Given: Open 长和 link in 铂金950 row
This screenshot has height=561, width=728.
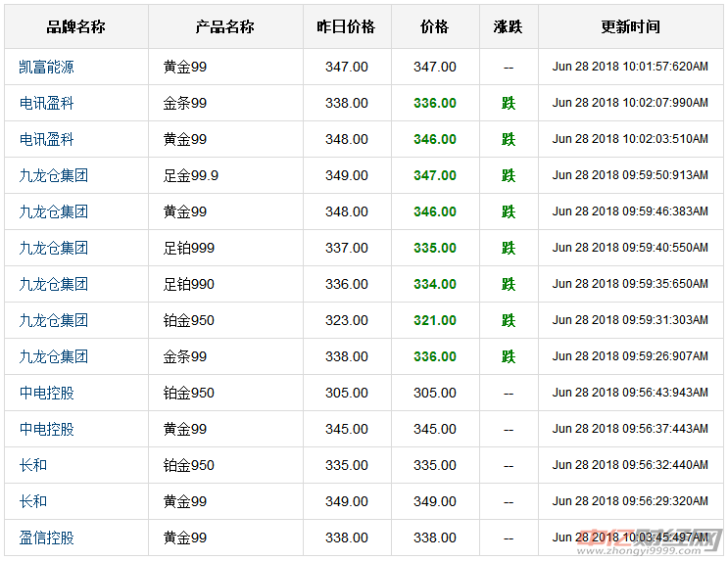Looking at the screenshot, I should pyautogui.click(x=33, y=465).
